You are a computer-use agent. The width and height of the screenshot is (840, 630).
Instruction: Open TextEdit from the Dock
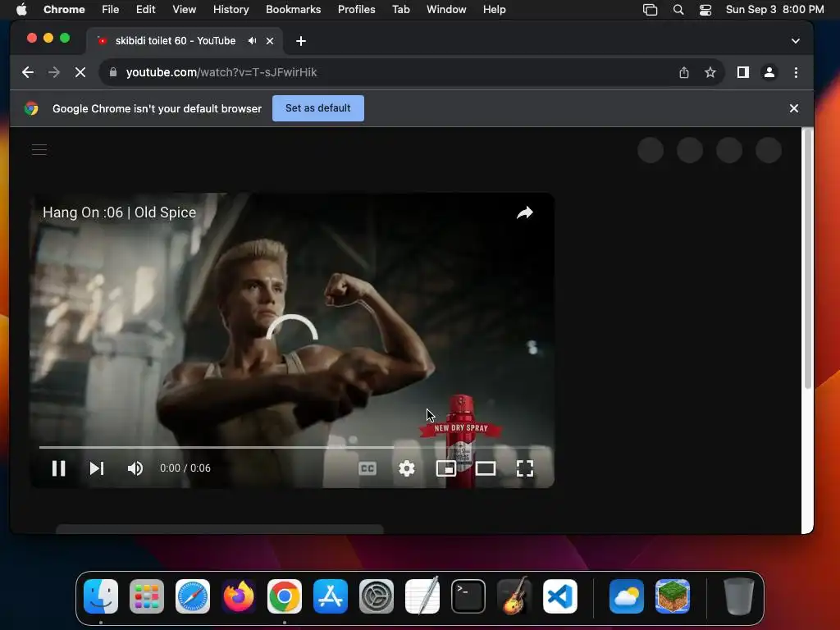[x=422, y=596]
